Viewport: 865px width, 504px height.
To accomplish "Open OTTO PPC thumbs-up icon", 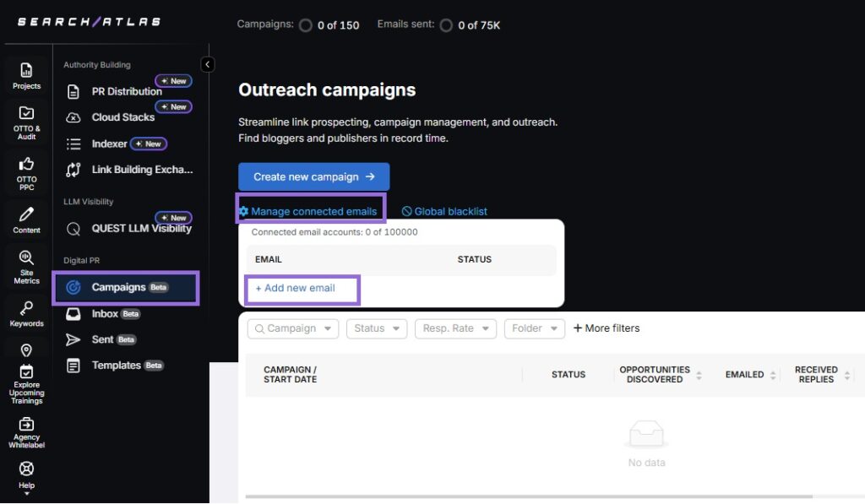I will tap(26, 164).
